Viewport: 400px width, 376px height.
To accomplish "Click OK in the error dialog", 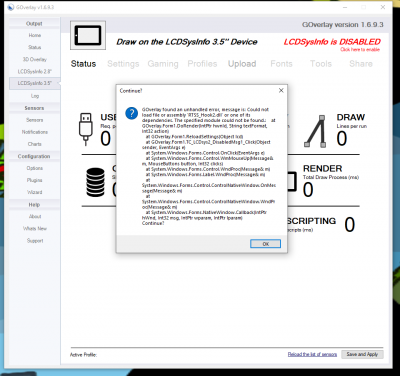I will pos(265,244).
